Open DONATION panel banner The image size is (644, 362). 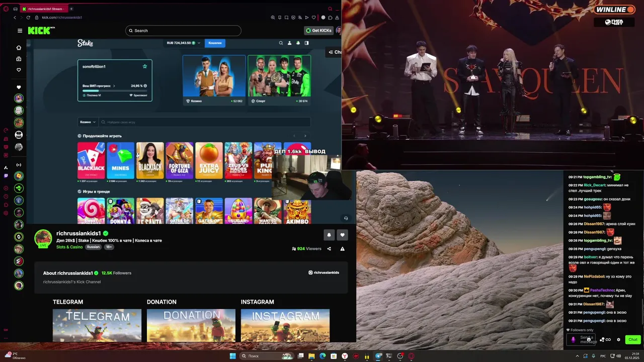[191, 325]
